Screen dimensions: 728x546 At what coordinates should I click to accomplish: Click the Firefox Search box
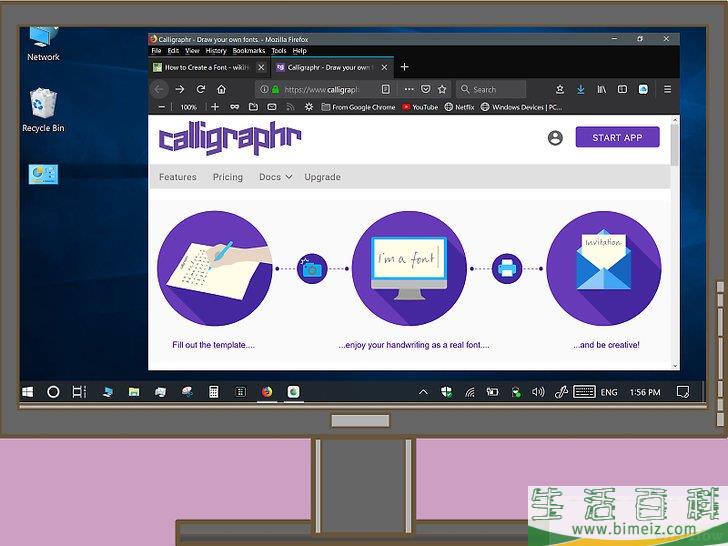(491, 89)
